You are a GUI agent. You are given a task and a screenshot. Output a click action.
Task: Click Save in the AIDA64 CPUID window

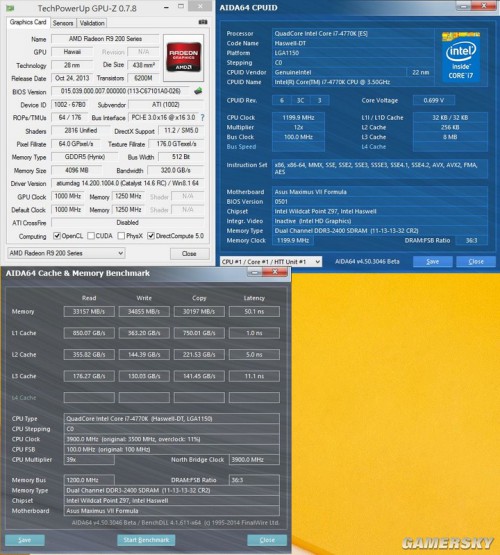433,261
